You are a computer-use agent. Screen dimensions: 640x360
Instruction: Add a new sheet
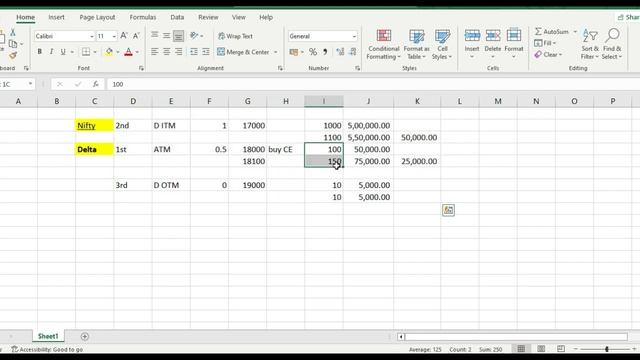point(84,336)
